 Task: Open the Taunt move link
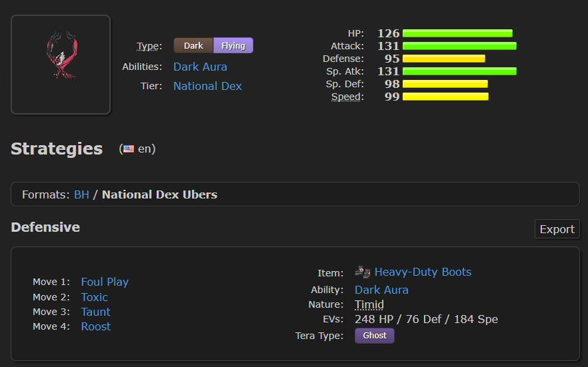pos(95,312)
